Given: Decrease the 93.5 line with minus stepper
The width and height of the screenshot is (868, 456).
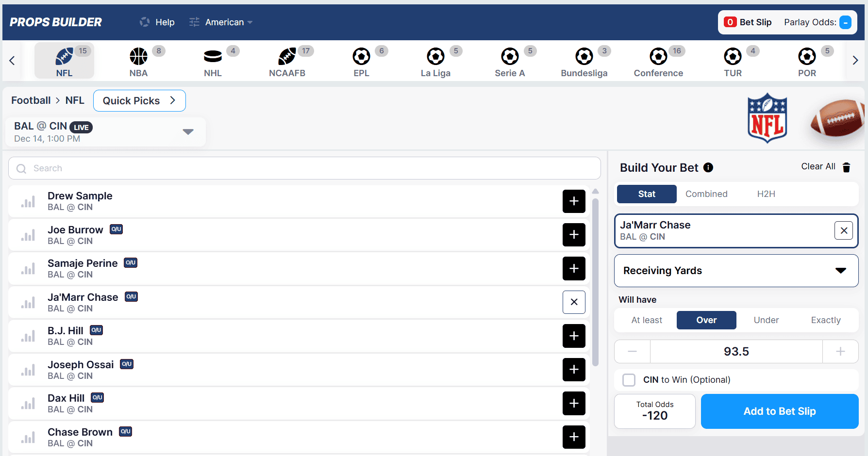Looking at the screenshot, I should pyautogui.click(x=632, y=351).
